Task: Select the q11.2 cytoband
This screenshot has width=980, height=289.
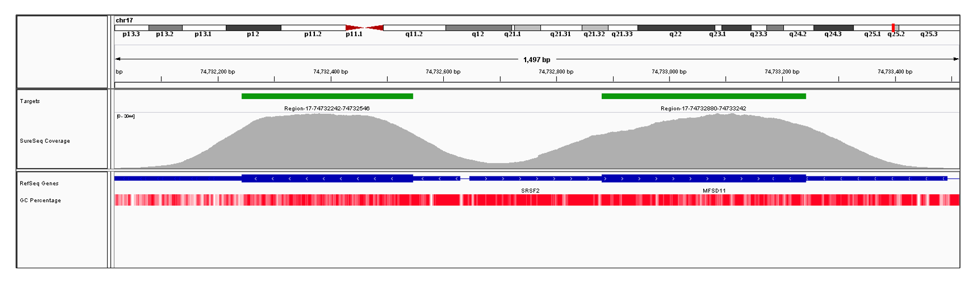Action: (414, 27)
